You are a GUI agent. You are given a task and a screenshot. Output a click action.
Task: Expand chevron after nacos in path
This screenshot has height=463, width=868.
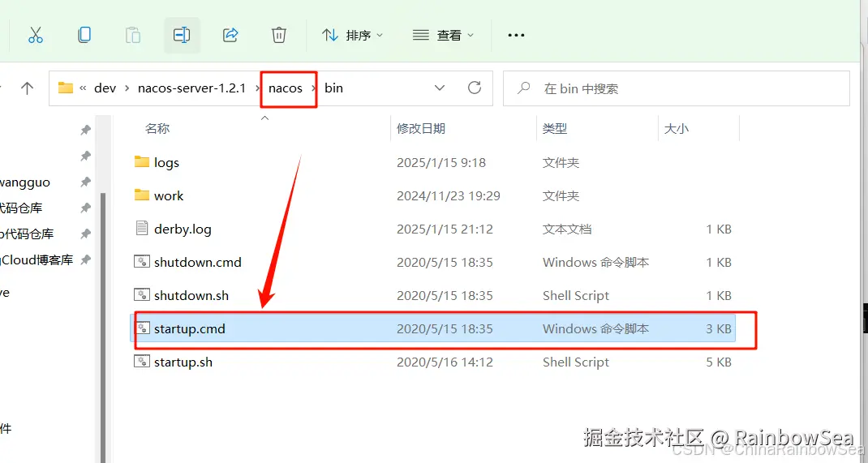point(314,88)
